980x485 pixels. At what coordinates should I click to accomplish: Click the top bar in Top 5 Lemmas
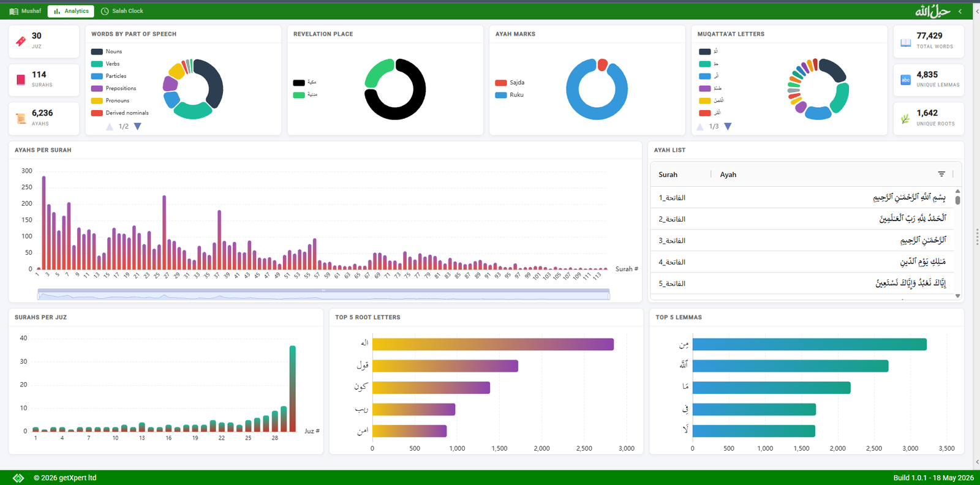(810, 344)
